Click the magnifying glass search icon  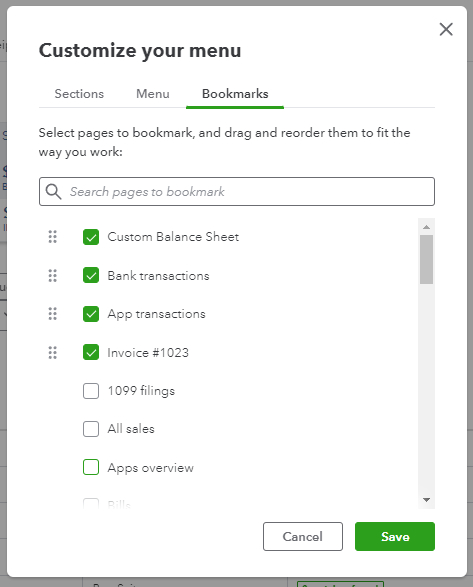pos(54,192)
